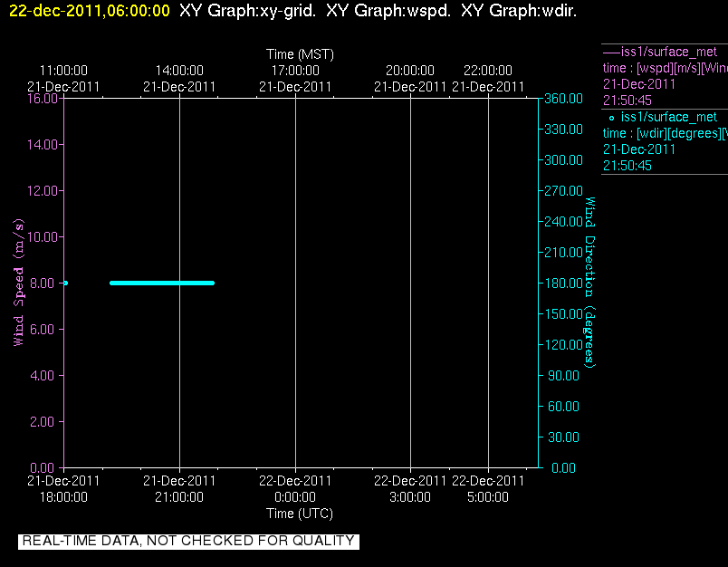Image resolution: width=728 pixels, height=567 pixels.
Task: Click the 300.00 wind direction tick label
Action: tap(563, 160)
